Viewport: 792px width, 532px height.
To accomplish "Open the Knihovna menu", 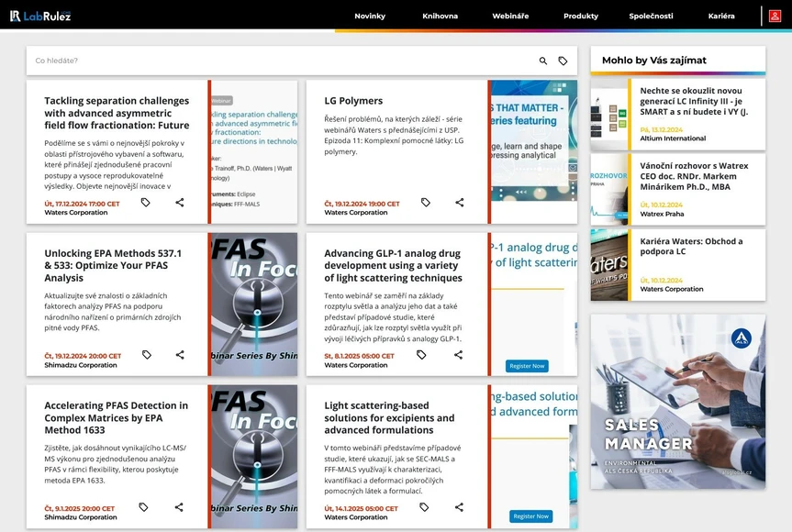I will (x=440, y=17).
